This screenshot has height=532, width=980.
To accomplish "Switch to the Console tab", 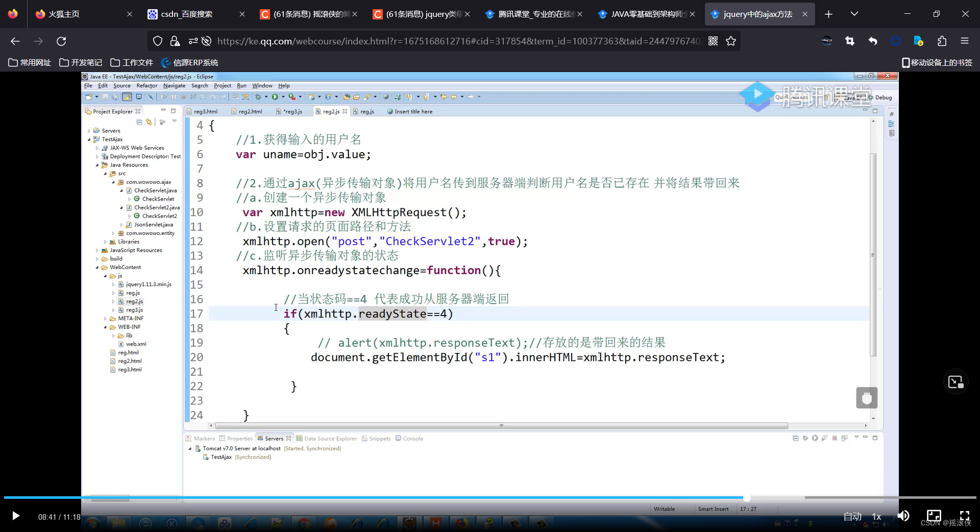I will click(409, 439).
